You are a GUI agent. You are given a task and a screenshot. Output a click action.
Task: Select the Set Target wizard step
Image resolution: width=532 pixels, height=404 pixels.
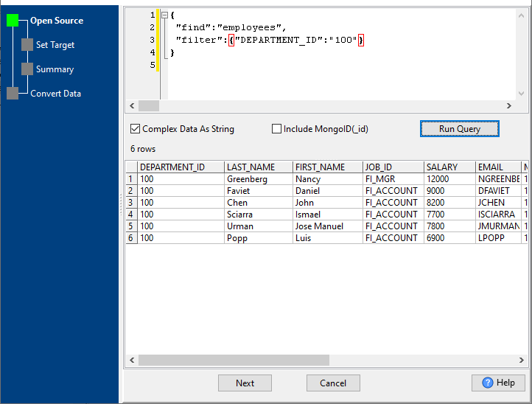[x=55, y=45]
